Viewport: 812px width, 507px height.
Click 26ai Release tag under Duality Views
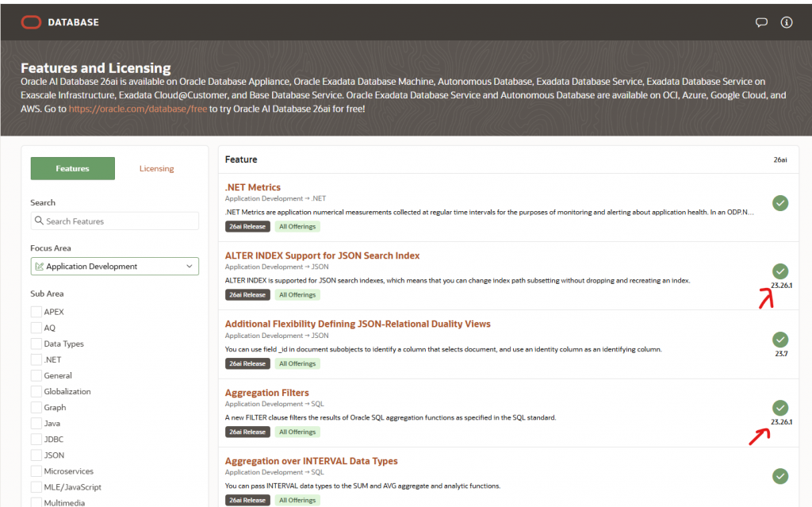tap(247, 363)
